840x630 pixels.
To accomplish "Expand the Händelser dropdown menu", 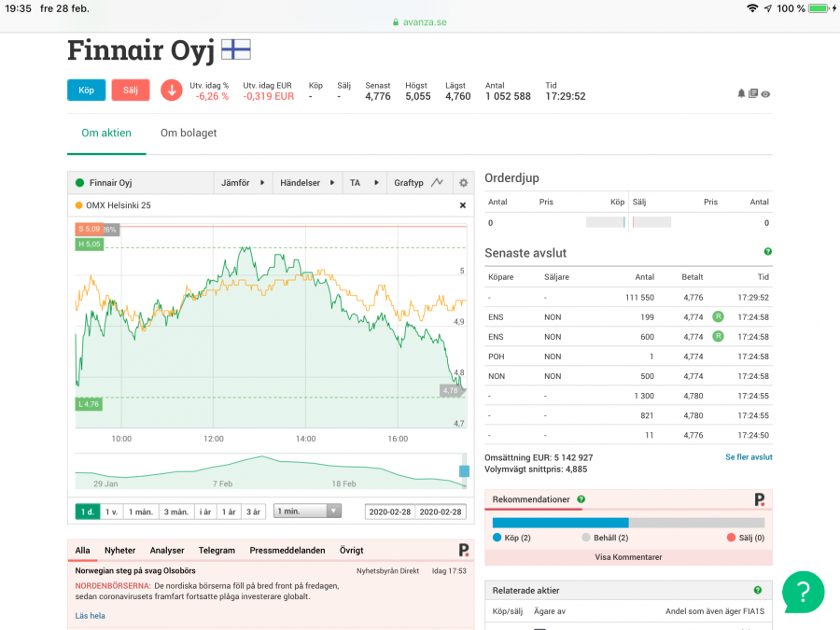I will click(x=306, y=183).
